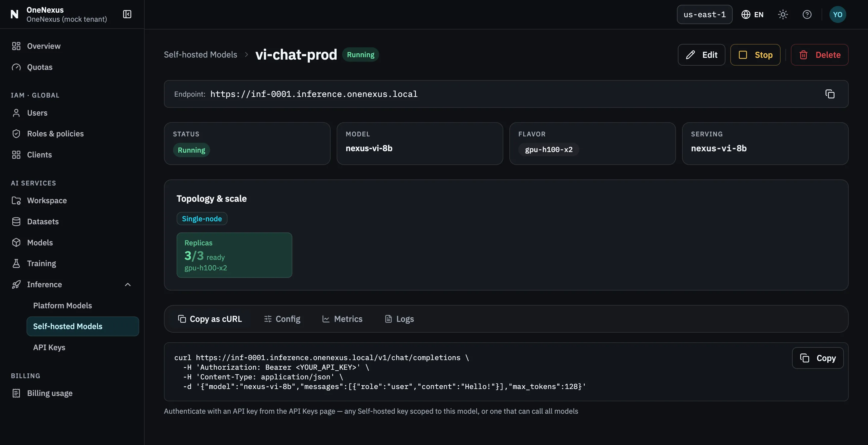The height and width of the screenshot is (445, 868).
Task: Collapse the Inference section chevron
Action: click(x=128, y=285)
